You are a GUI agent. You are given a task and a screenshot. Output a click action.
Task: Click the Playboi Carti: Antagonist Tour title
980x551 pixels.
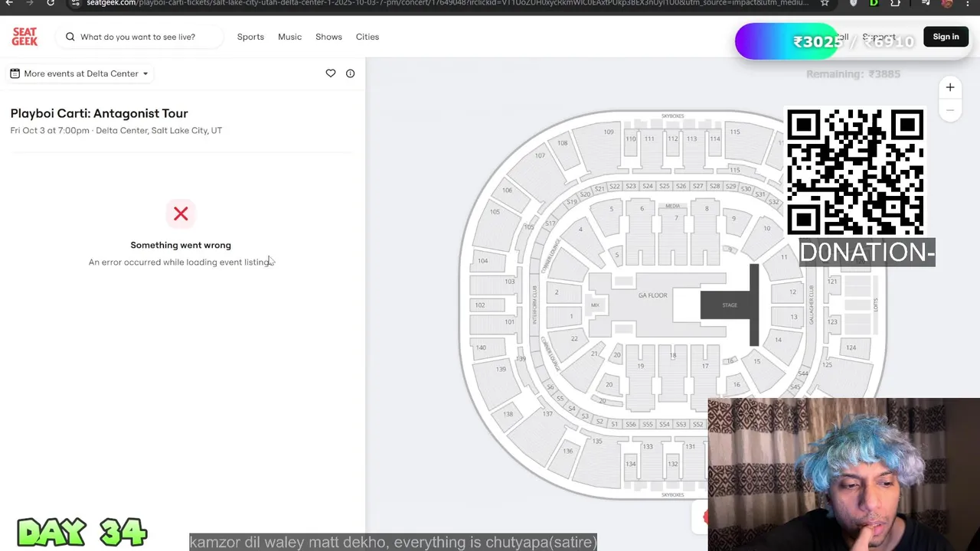point(99,113)
